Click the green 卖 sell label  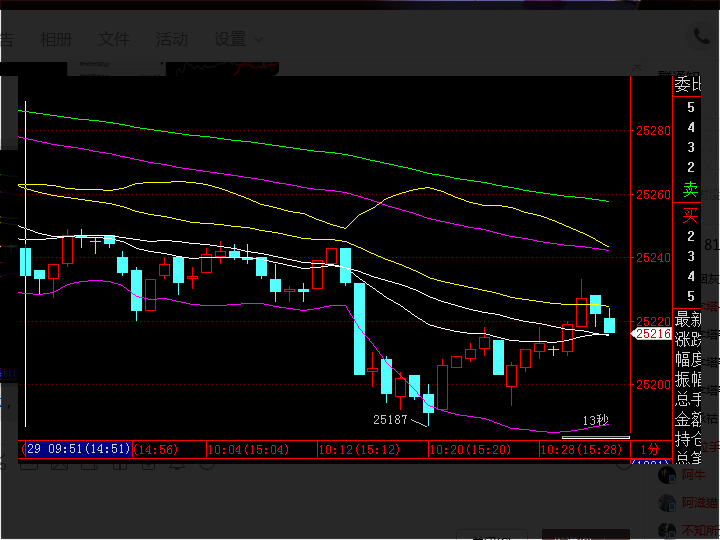[690, 189]
